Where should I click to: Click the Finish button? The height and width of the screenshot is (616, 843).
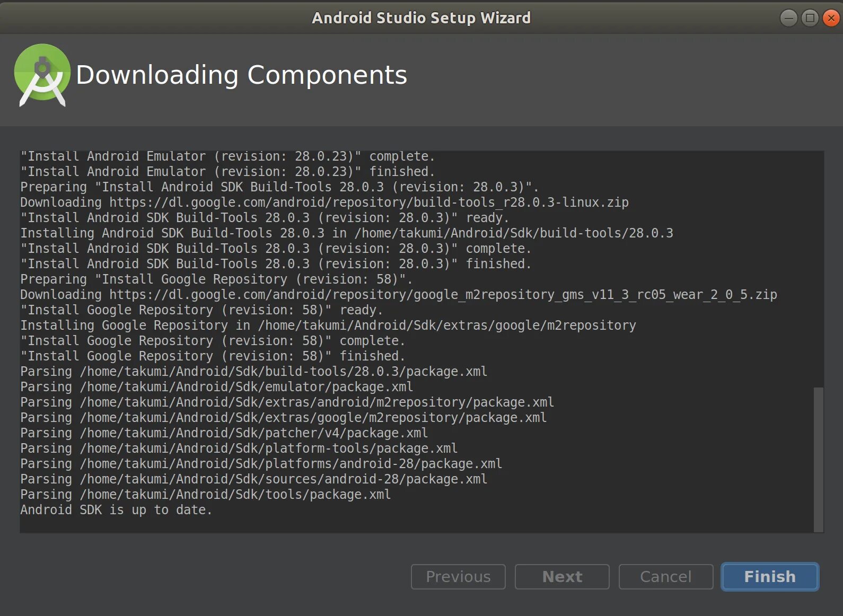[x=770, y=576]
